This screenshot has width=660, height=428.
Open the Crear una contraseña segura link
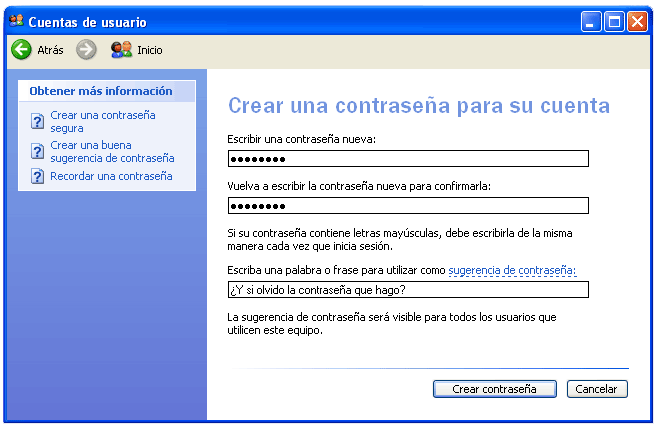click(x=103, y=122)
